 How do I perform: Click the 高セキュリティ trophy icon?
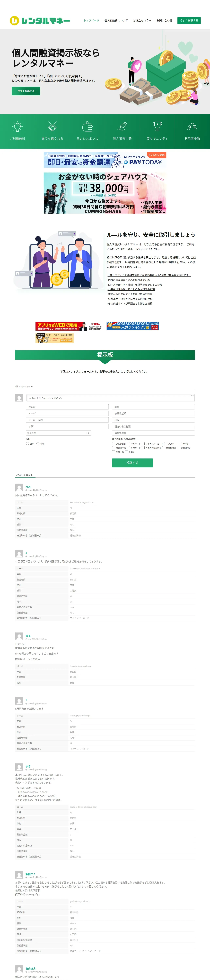pyautogui.click(x=157, y=126)
